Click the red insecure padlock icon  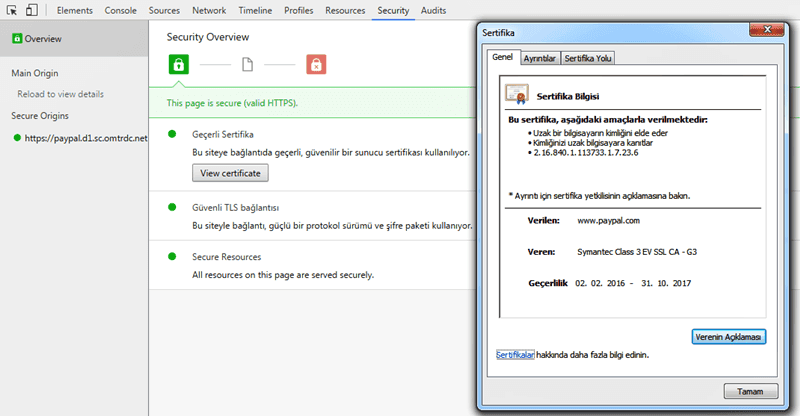tap(316, 65)
